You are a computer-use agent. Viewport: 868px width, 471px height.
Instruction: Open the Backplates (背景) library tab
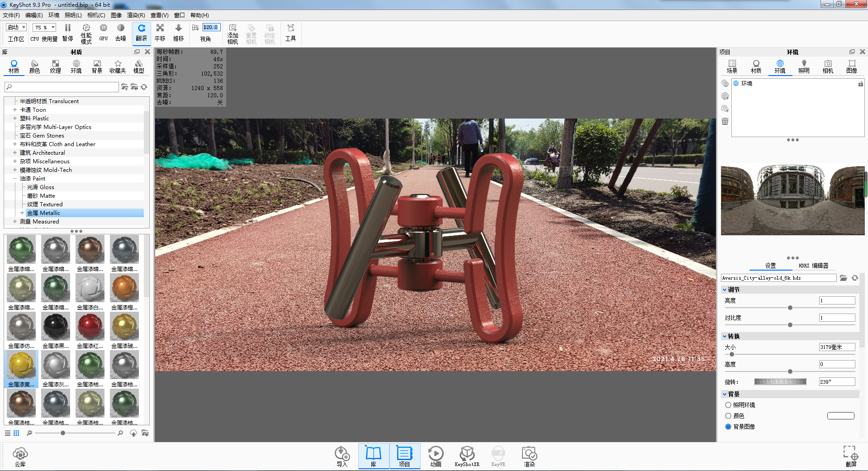tap(97, 67)
